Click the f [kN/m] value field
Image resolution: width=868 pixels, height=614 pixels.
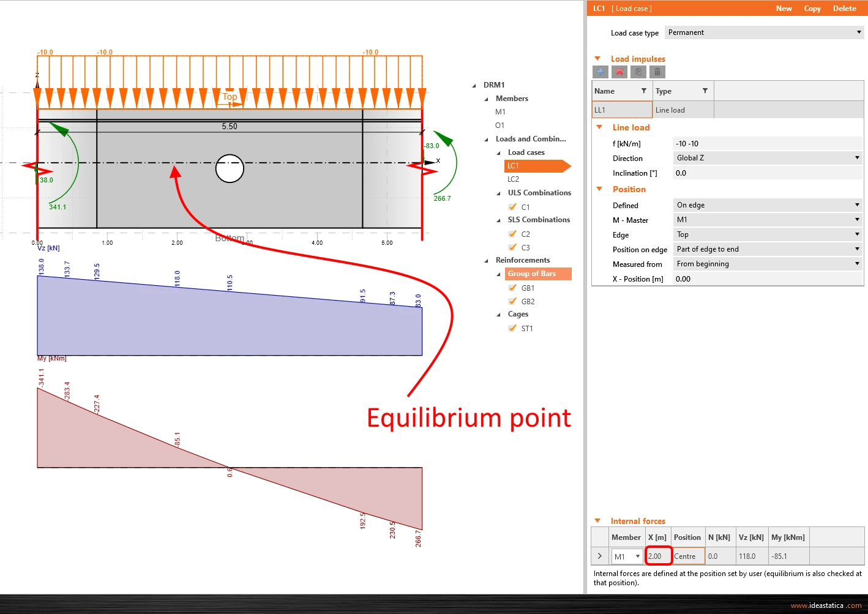tap(768, 143)
